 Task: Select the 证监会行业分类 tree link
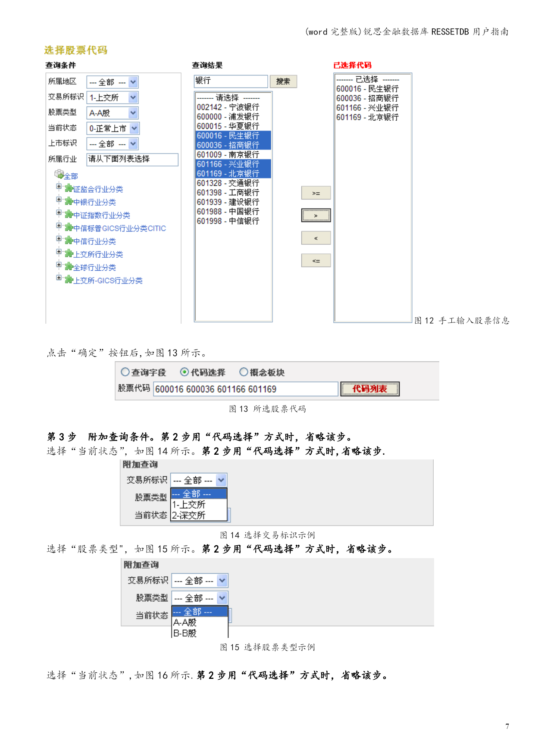coord(98,189)
